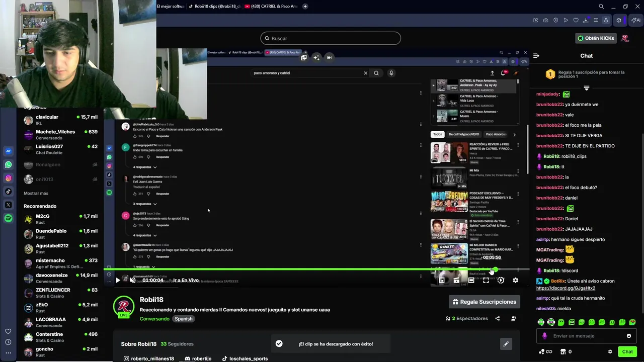The height and width of the screenshot is (362, 644).
Task: Open the channel points bubbles icon
Action: click(545, 351)
